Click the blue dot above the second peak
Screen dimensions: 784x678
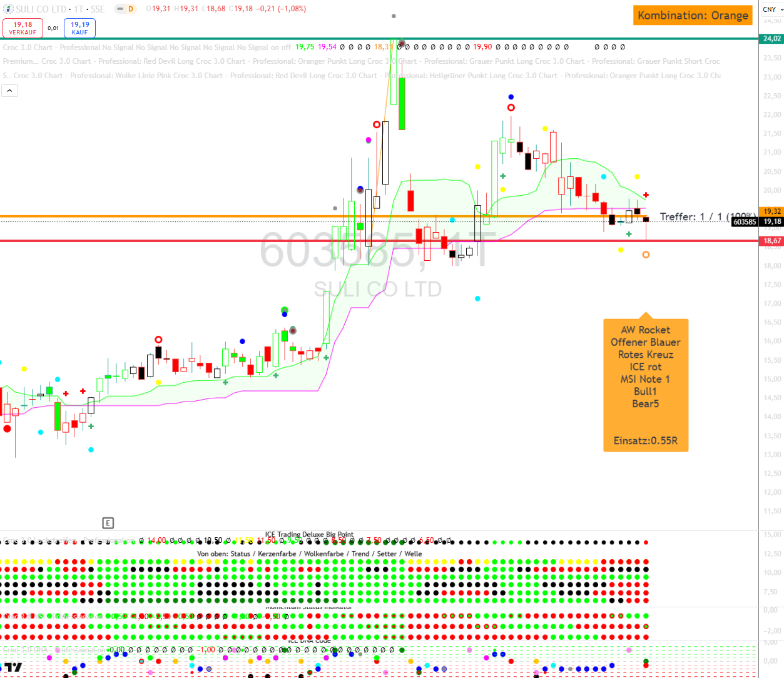(x=511, y=97)
